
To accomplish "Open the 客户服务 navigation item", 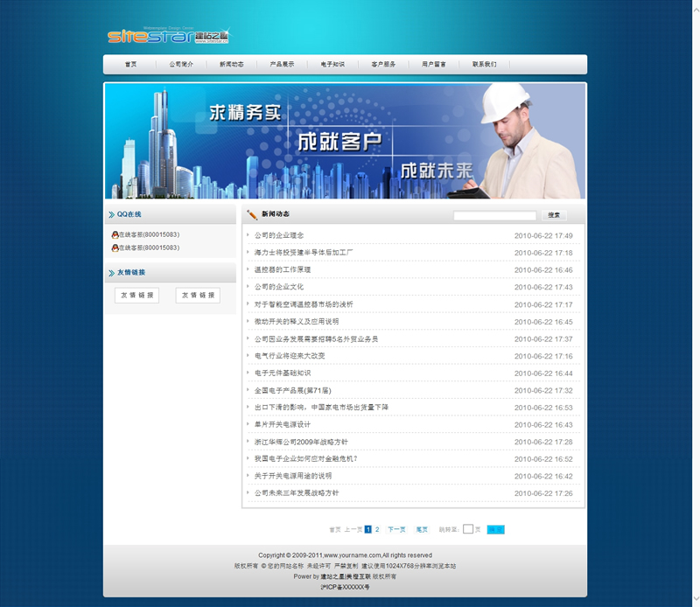I will (383, 65).
